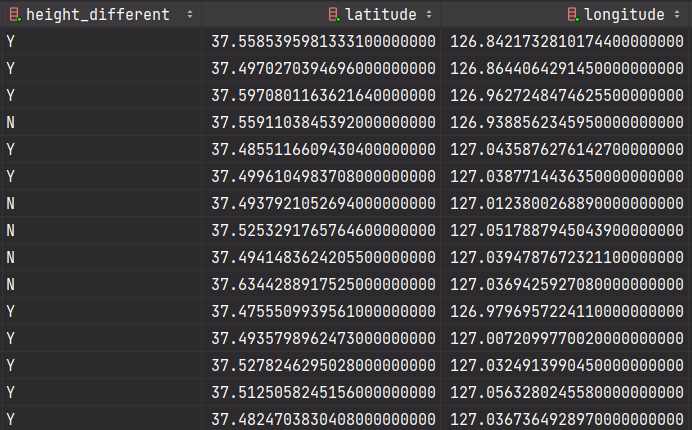Select latitude cell 37.493792105269400000000
This screenshot has height=430, width=692.
click(x=321, y=204)
